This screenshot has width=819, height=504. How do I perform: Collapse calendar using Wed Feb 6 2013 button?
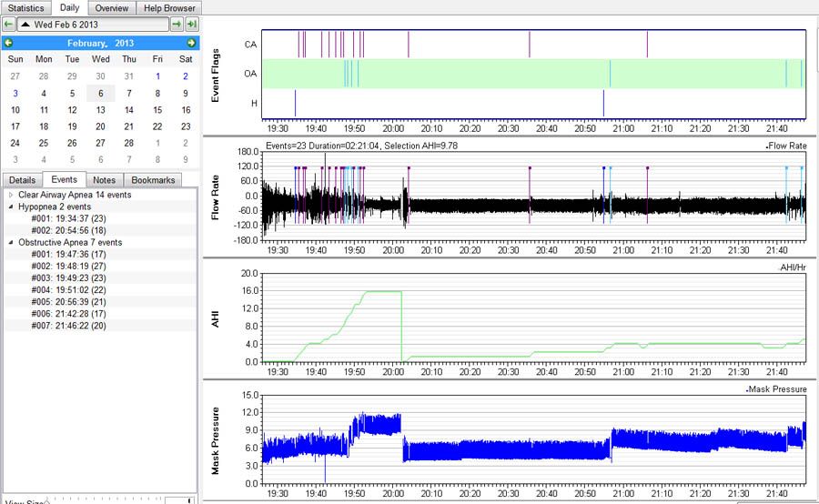coord(93,24)
